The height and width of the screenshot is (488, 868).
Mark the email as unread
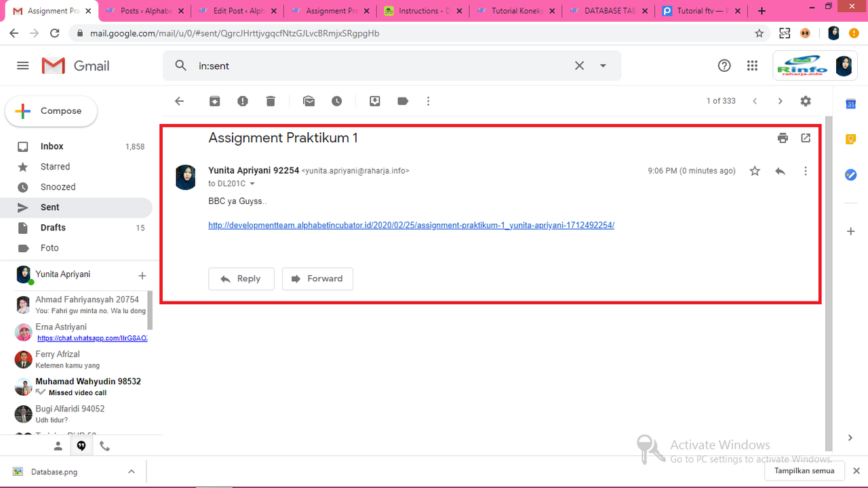(309, 101)
